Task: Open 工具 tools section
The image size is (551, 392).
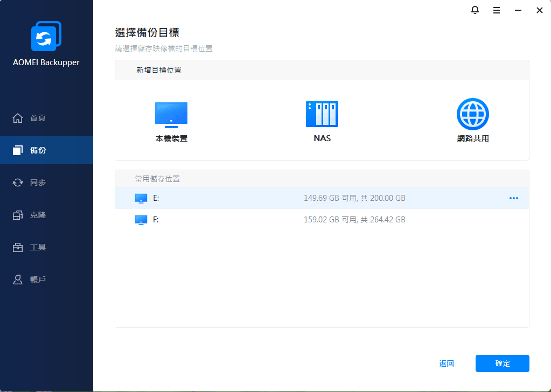Action: [x=46, y=247]
